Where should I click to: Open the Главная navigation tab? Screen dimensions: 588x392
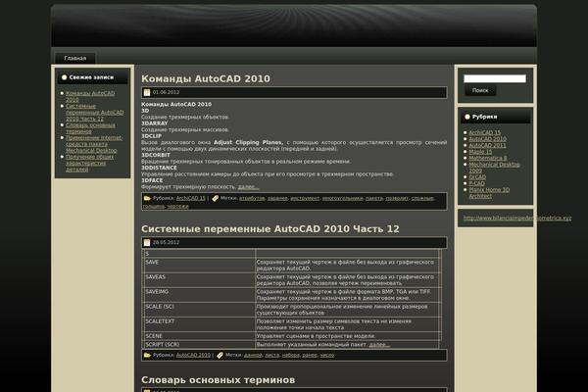(75, 58)
